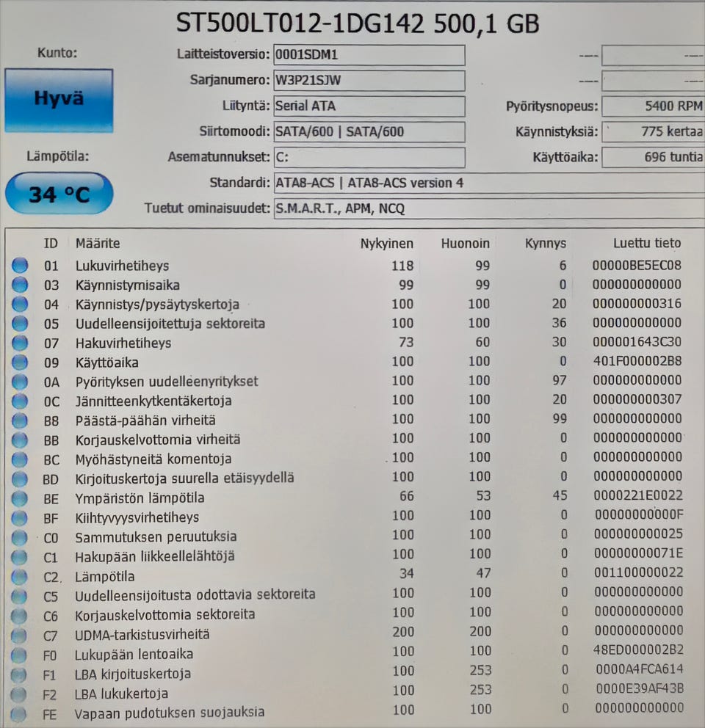Select the Uudelleensijoitettuja sektoreita attribute name
Viewport: 705px width, 728px height.
(x=170, y=324)
